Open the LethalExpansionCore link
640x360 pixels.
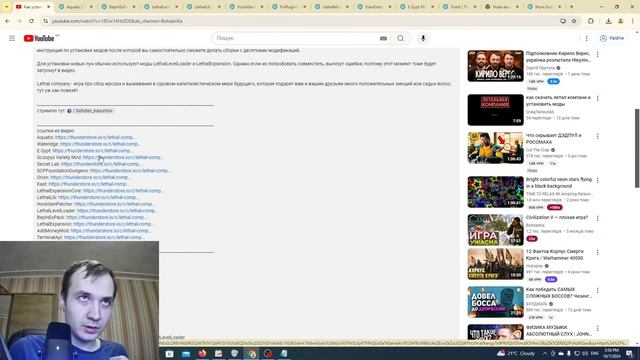pos(123,191)
